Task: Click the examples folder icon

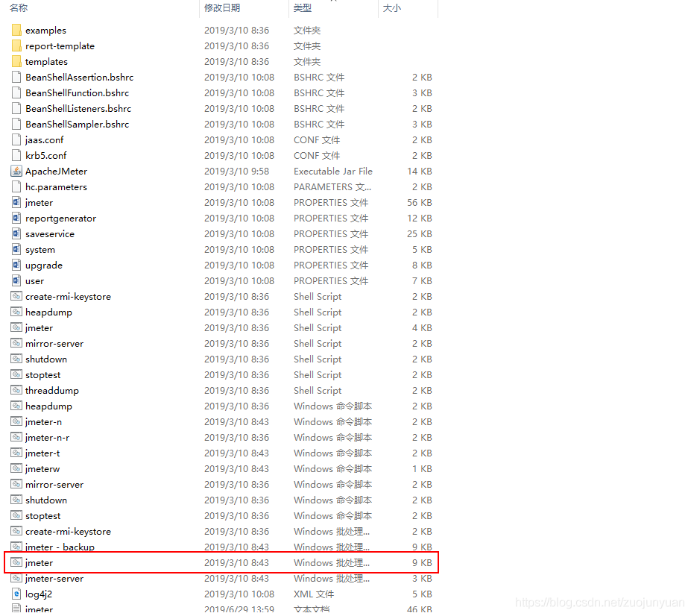Action: point(16,30)
